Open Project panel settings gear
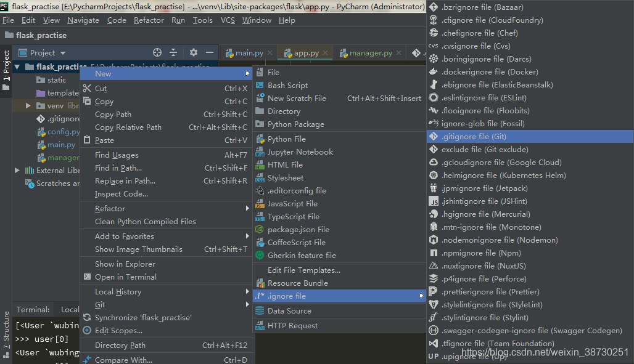634x364 pixels. (x=194, y=52)
